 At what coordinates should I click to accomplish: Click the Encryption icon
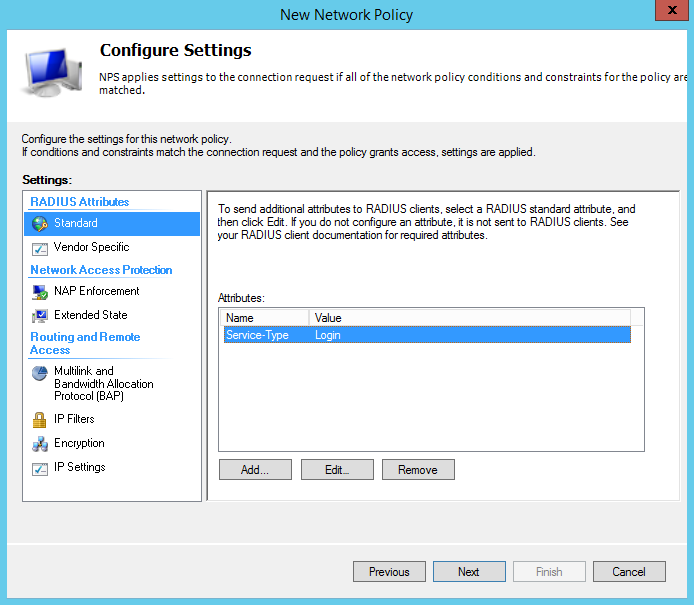(x=40, y=444)
